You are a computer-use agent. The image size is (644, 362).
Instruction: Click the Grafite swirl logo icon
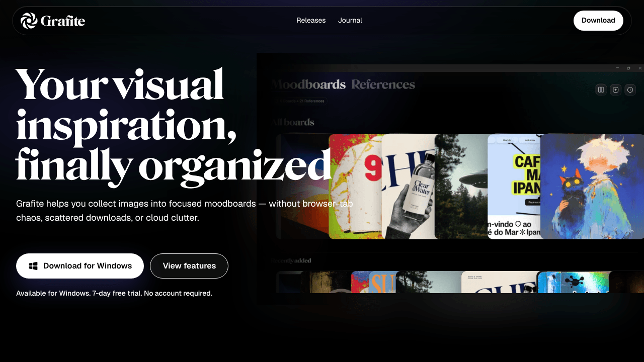click(29, 21)
